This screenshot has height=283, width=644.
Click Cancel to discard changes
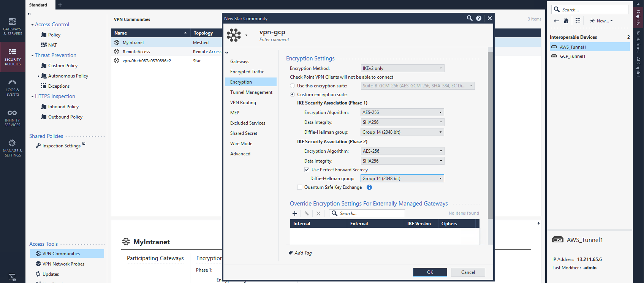pyautogui.click(x=468, y=272)
